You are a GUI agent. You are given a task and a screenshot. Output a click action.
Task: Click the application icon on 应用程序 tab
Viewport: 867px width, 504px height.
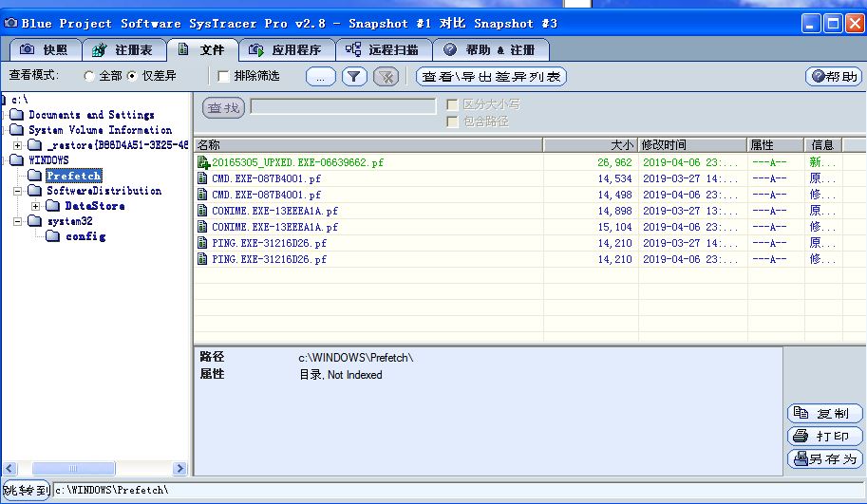[256, 49]
